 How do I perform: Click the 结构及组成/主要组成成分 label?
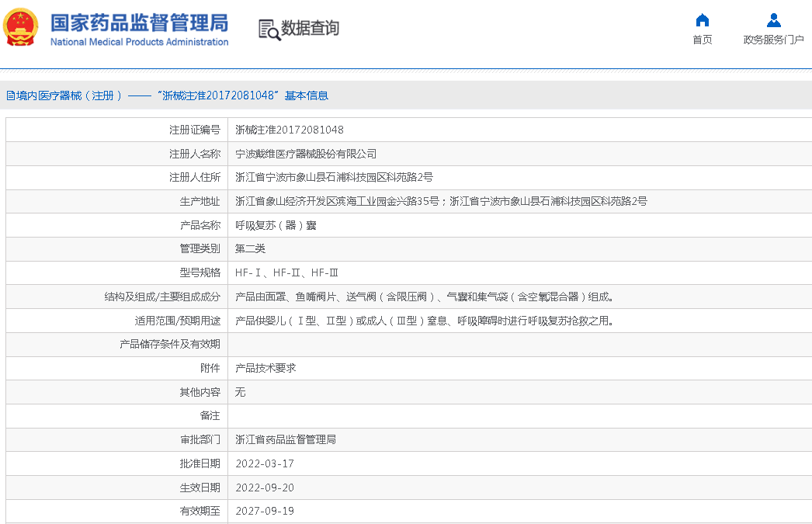(162, 297)
